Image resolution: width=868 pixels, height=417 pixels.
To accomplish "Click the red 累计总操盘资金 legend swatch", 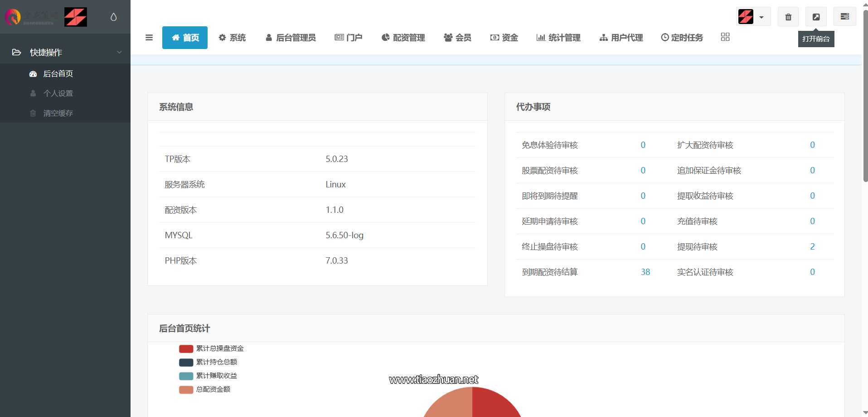I will 186,348.
